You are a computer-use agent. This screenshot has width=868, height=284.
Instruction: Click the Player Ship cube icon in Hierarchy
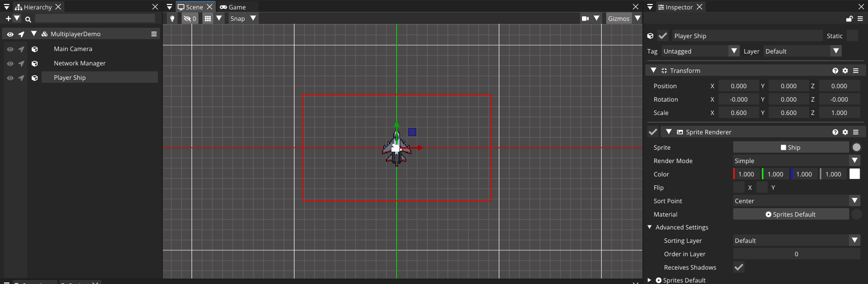click(35, 78)
